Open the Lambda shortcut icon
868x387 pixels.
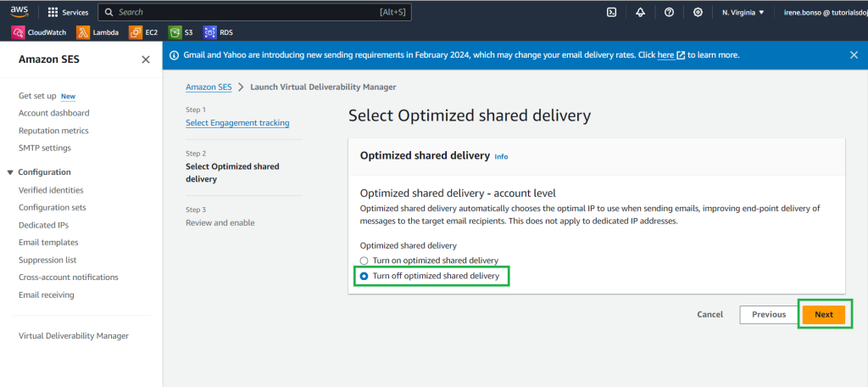tap(83, 33)
